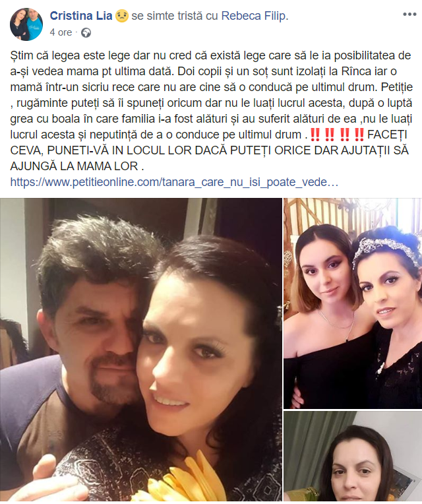
Task: Open the large couple selfie photo
Action: point(141,350)
